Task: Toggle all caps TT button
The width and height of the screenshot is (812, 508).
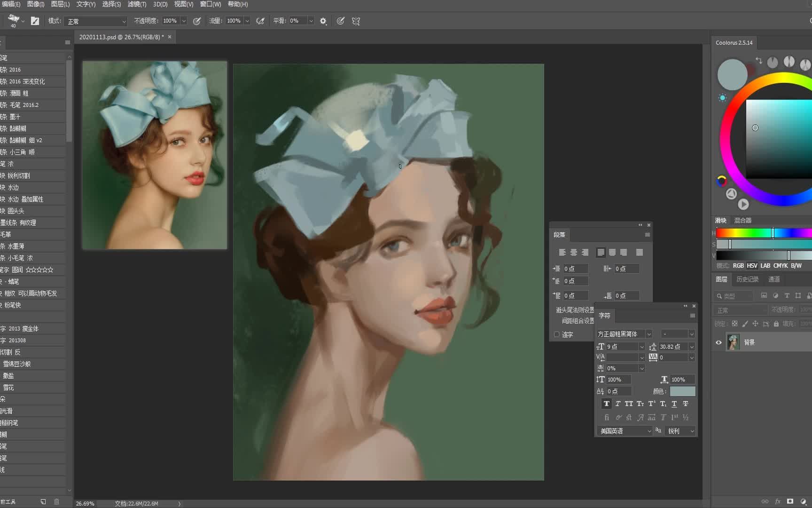Action: pos(629,404)
